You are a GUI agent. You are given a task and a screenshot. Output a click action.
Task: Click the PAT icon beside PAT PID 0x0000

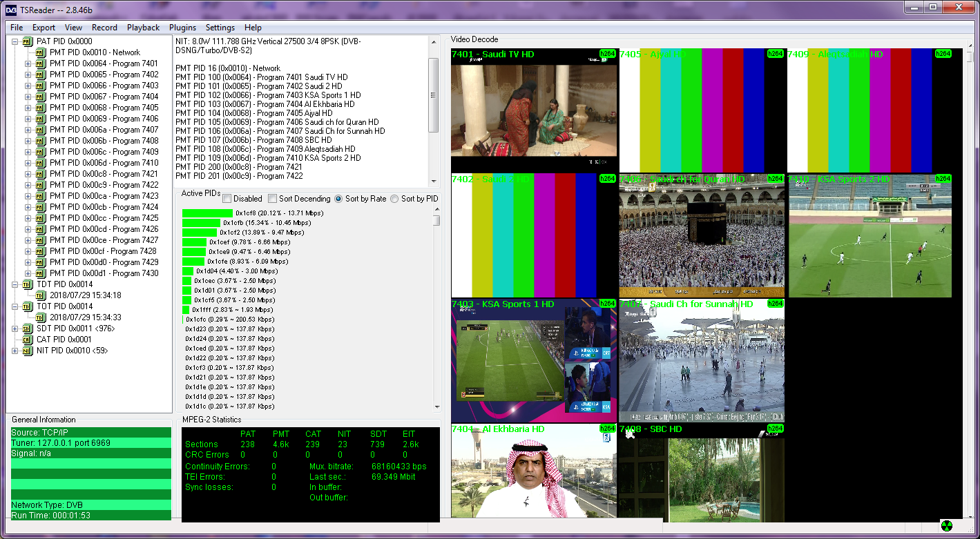click(28, 41)
